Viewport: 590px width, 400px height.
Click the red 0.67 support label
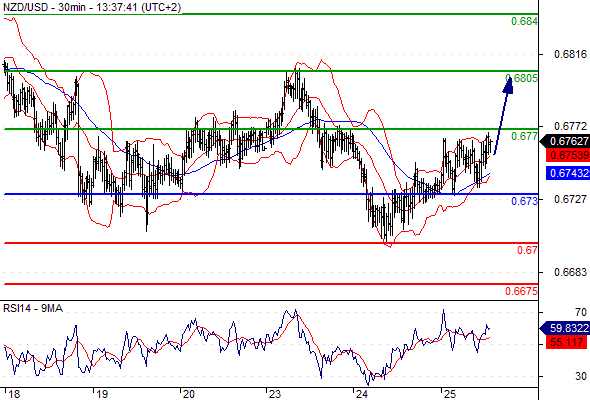click(527, 250)
